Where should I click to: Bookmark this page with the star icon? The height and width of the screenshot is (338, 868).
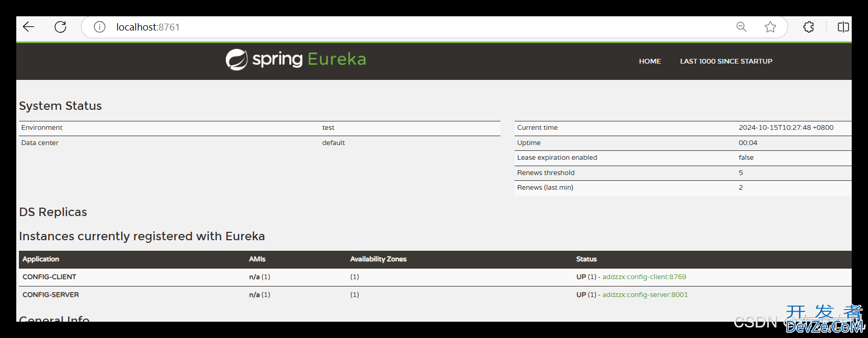tap(770, 27)
